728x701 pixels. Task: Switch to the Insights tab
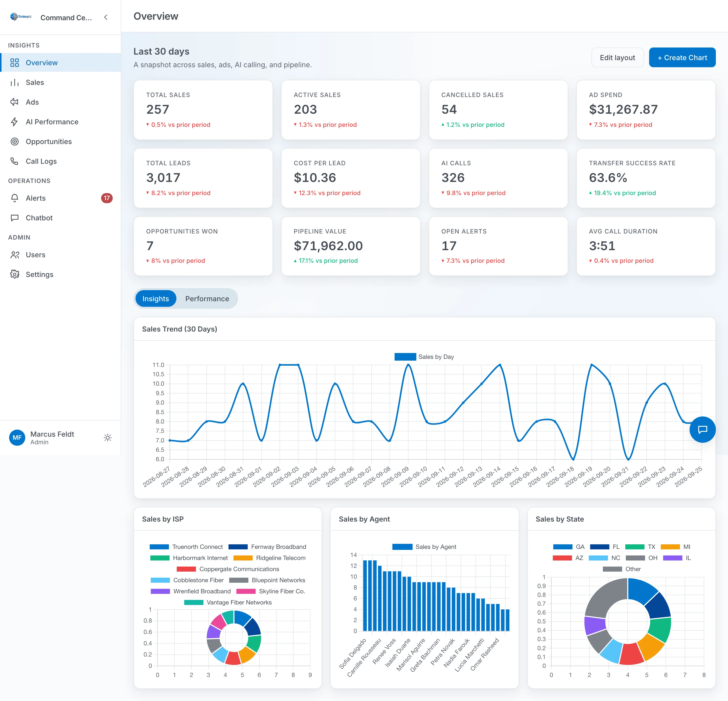pos(156,299)
